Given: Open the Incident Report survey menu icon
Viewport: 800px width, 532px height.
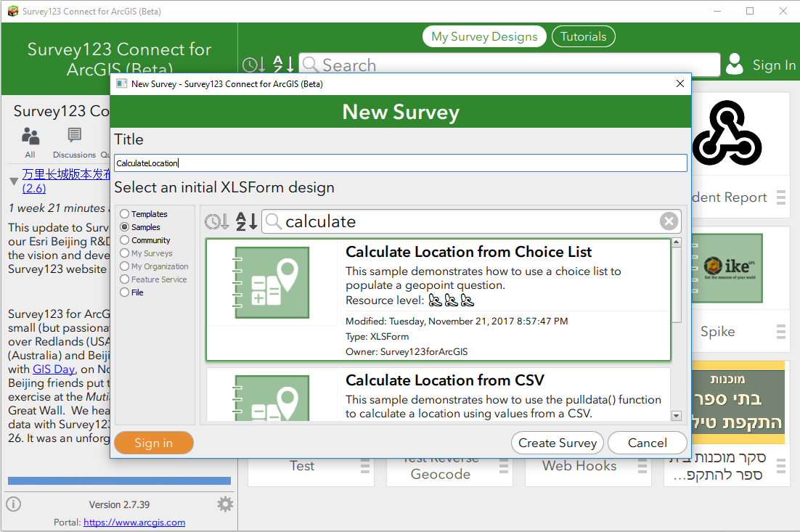Looking at the screenshot, I should click(781, 197).
